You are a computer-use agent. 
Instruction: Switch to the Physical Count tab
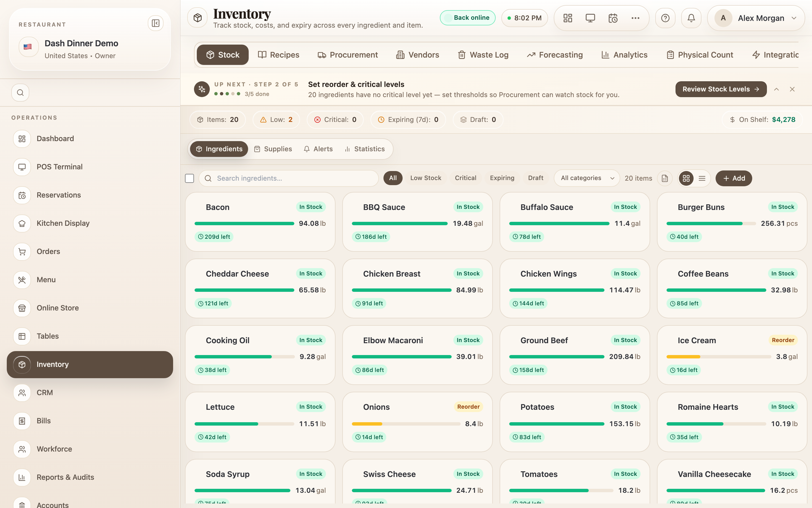[700, 55]
